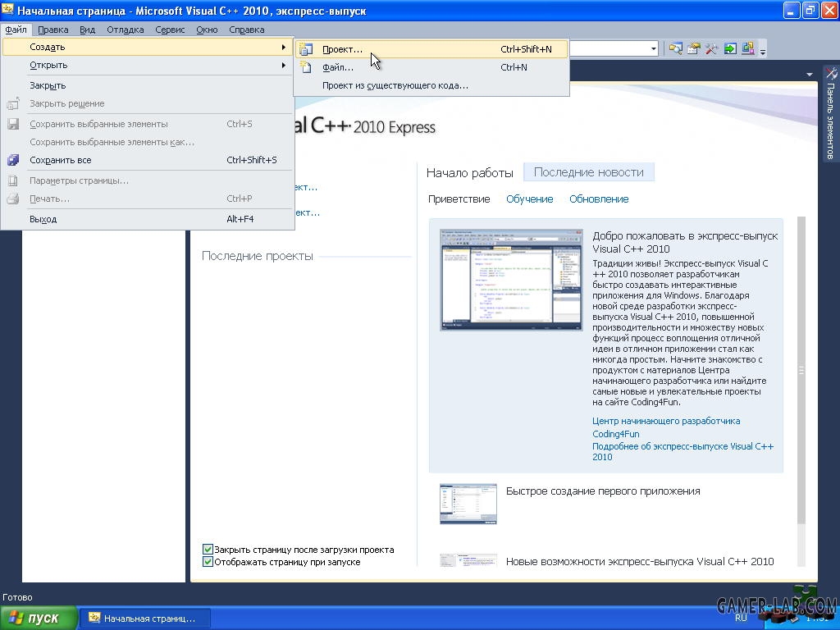Expand the Открыть submenu item
This screenshot has height=630, width=840.
click(148, 66)
